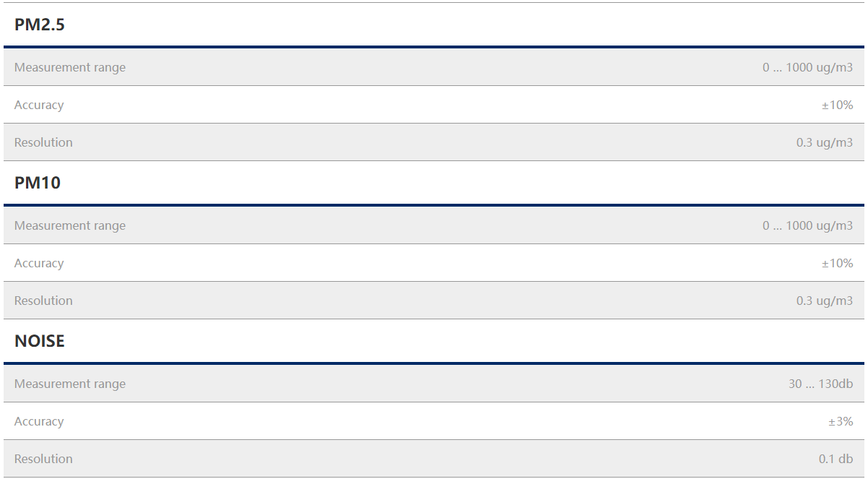Click PM2.5 resolution value 0.3 ug/m3

click(825, 142)
